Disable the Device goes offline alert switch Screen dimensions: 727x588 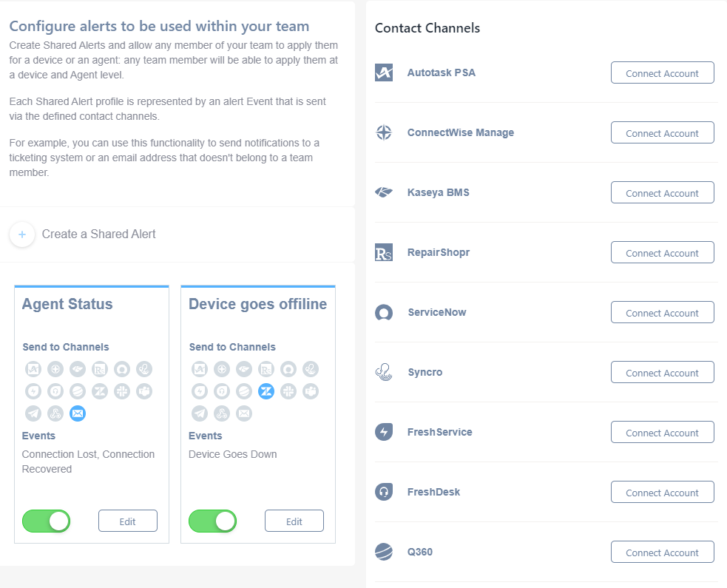pyautogui.click(x=212, y=521)
